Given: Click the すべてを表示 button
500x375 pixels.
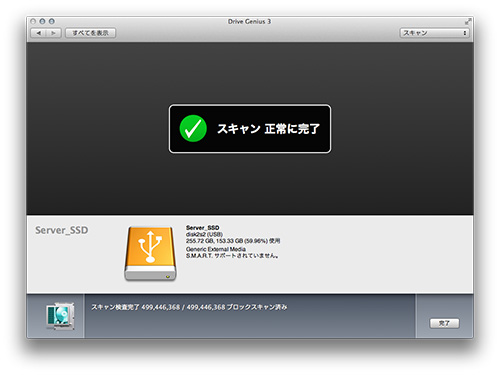Looking at the screenshot, I should click(x=90, y=33).
